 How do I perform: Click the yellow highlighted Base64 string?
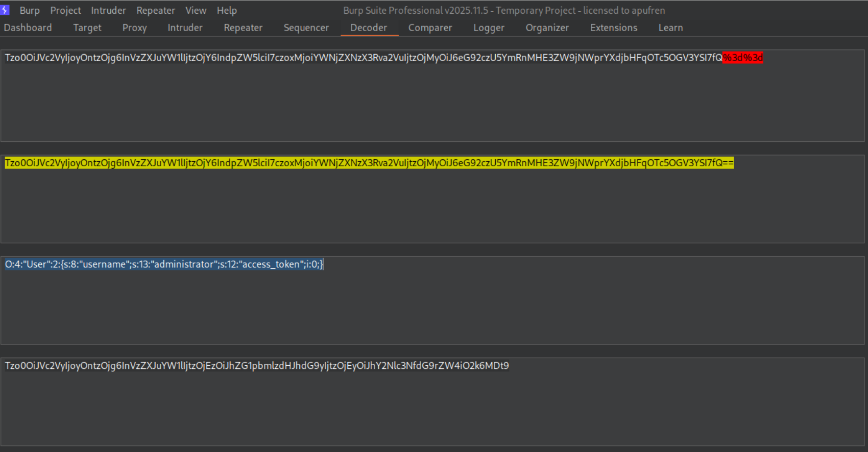369,163
